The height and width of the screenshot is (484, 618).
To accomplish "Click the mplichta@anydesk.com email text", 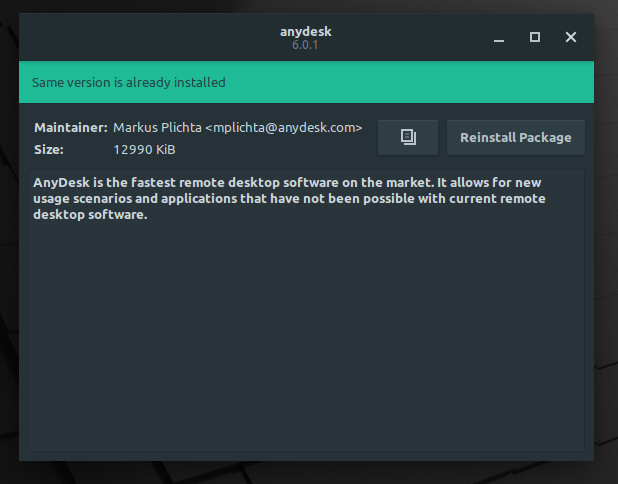I will point(283,128).
